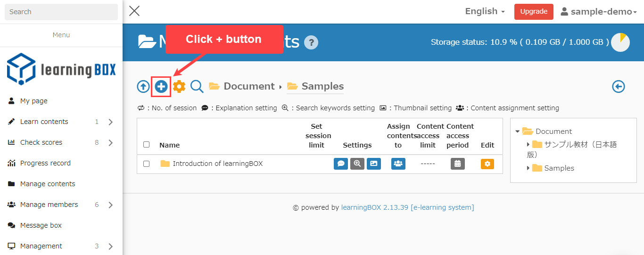Click the Search input field
Viewport: 644px width, 255px height.
(61, 12)
